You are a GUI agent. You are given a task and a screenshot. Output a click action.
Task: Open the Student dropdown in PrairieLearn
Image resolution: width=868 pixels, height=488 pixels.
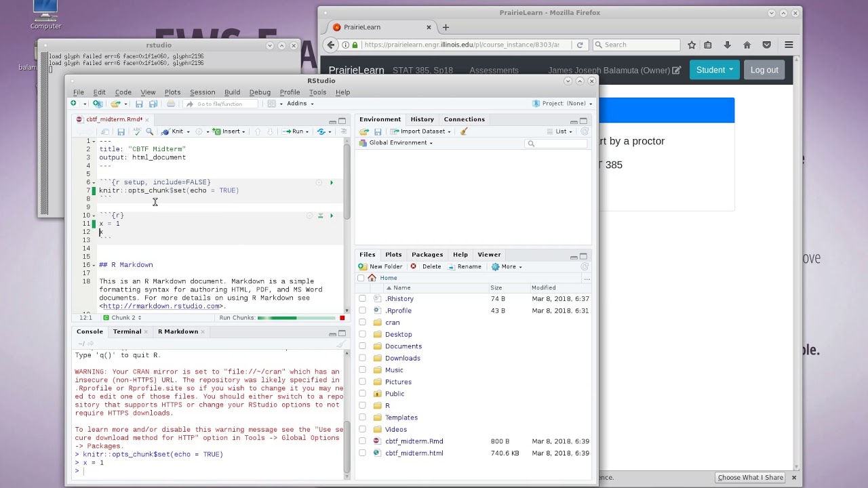tap(714, 70)
